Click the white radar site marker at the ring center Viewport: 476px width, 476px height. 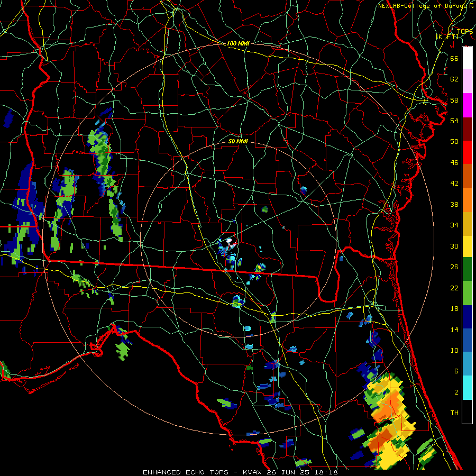coord(229,241)
